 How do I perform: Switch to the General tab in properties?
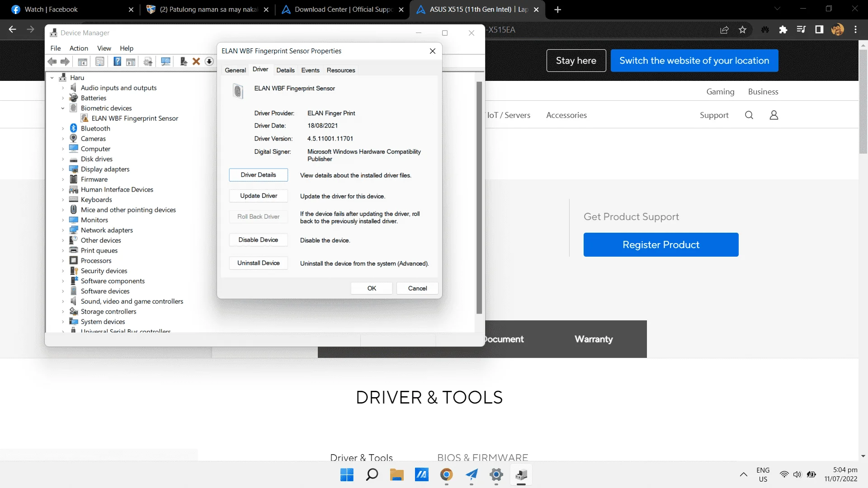236,70
